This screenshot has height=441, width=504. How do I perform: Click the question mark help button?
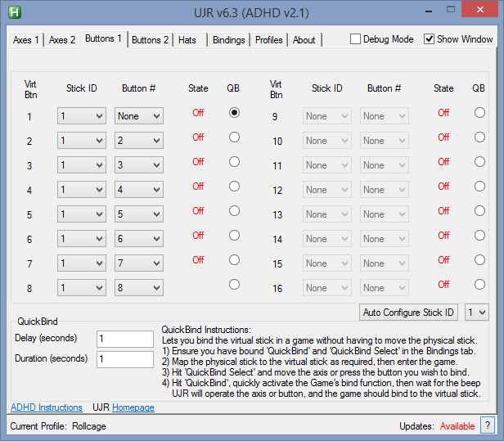pyautogui.click(x=487, y=425)
